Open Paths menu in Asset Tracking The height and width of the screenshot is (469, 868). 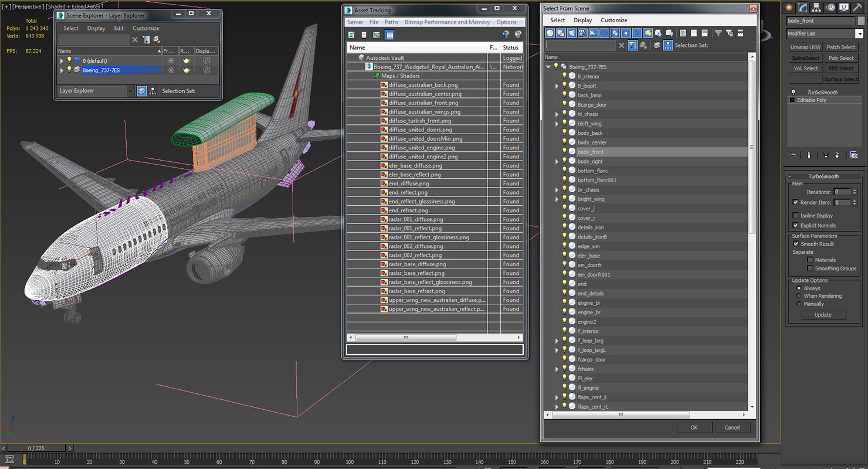391,22
